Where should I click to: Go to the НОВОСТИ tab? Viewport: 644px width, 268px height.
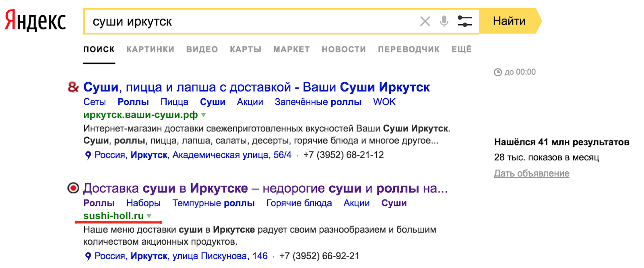point(344,49)
